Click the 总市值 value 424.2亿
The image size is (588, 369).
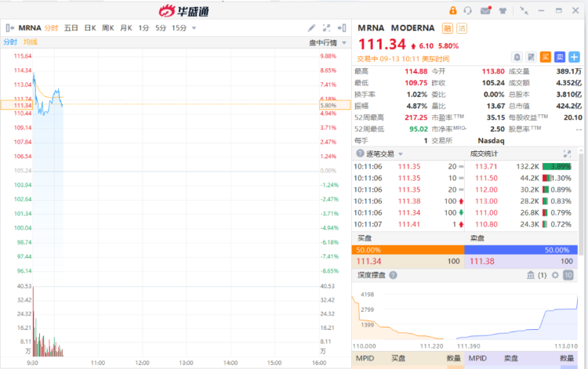[x=569, y=106]
